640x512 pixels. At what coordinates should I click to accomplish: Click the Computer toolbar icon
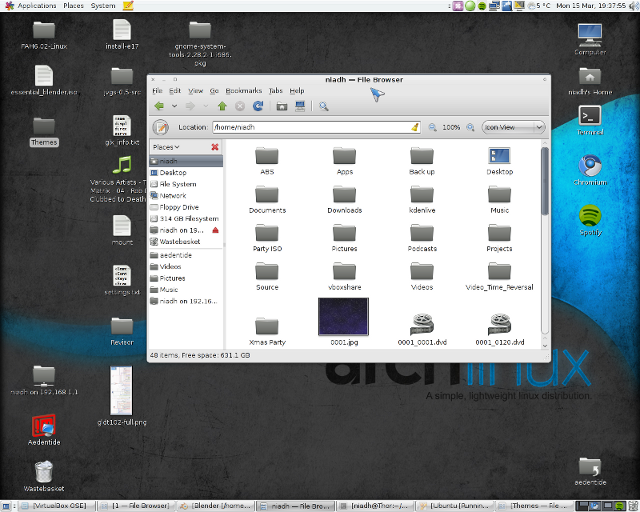tap(300, 106)
